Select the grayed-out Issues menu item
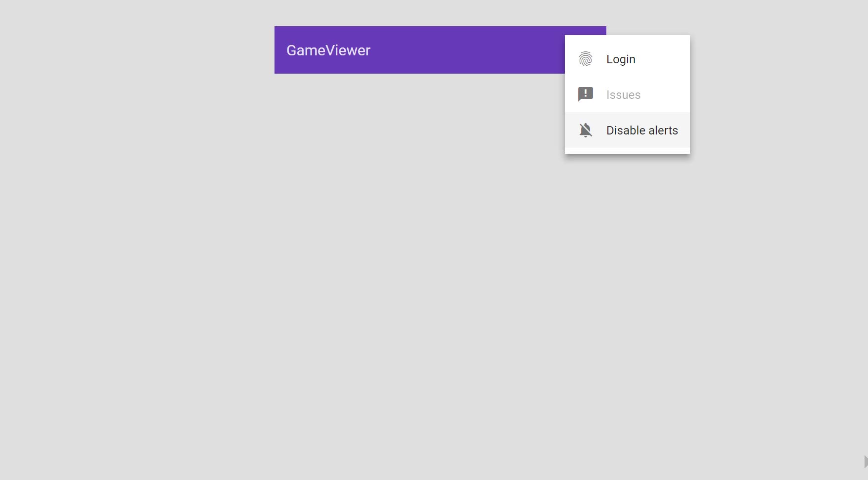 (x=623, y=94)
